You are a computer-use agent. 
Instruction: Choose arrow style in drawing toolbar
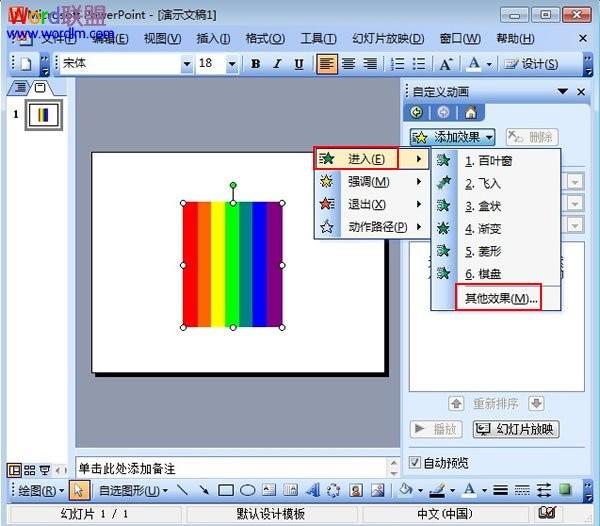tap(543, 490)
